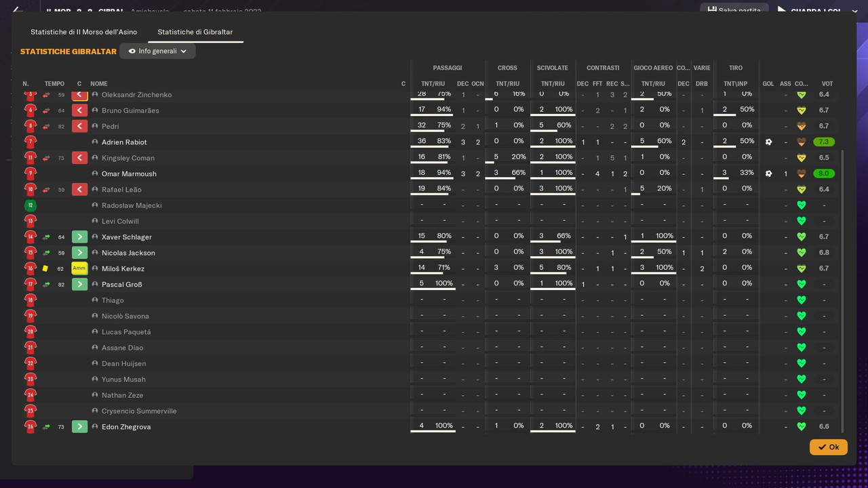Click Bruno Guimarães substituted-off arrow icon
The width and height of the screenshot is (868, 488).
(79, 110)
